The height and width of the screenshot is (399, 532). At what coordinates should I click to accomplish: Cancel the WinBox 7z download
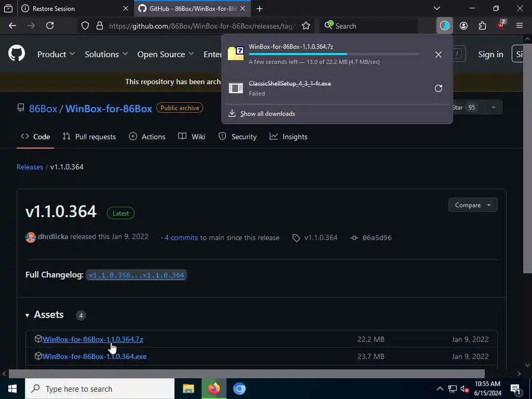click(438, 54)
